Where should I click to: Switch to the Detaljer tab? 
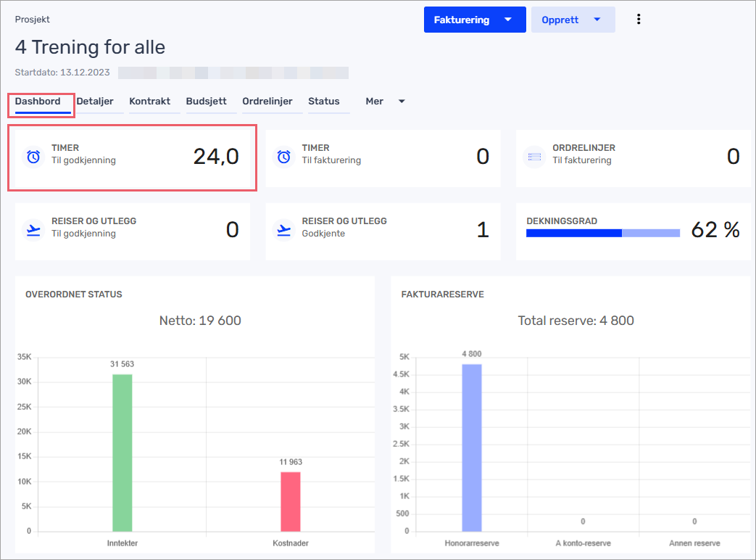(x=95, y=102)
